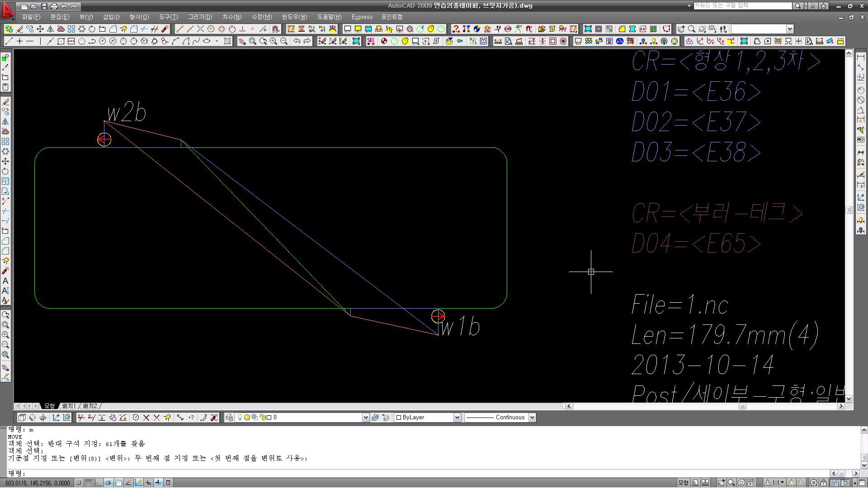Open the 편집(E) menu
This screenshot has height=488, width=868.
(x=60, y=17)
